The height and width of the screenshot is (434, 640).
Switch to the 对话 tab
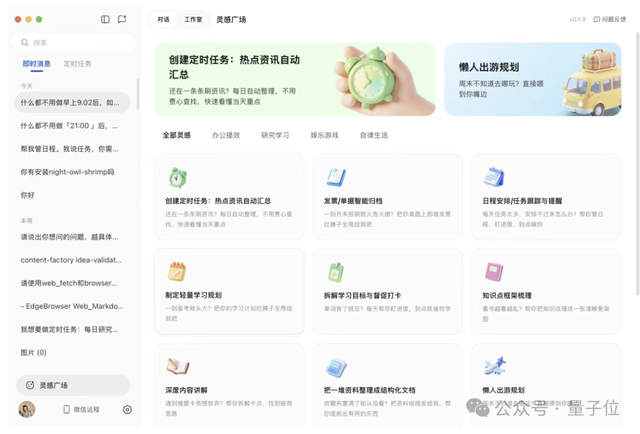pos(163,19)
